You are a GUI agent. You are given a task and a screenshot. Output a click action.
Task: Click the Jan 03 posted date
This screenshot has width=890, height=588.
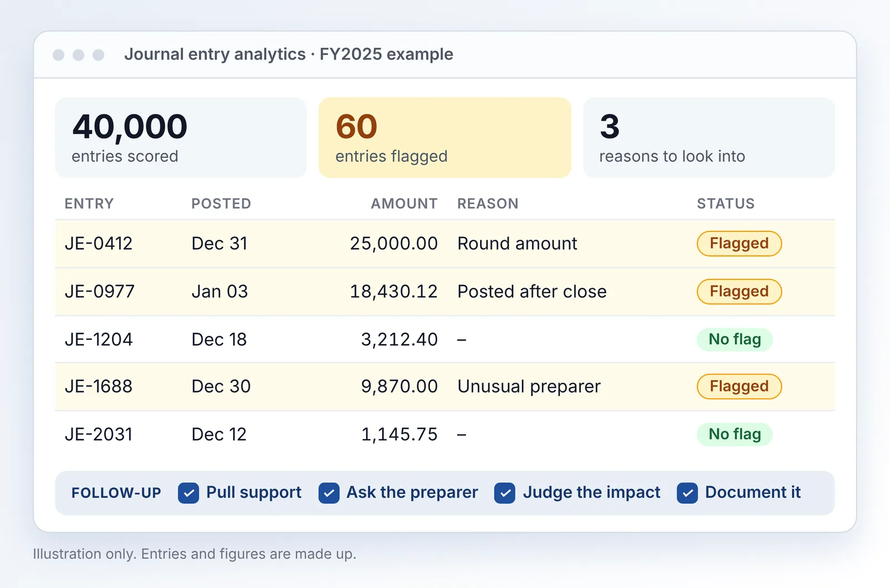[x=220, y=291]
